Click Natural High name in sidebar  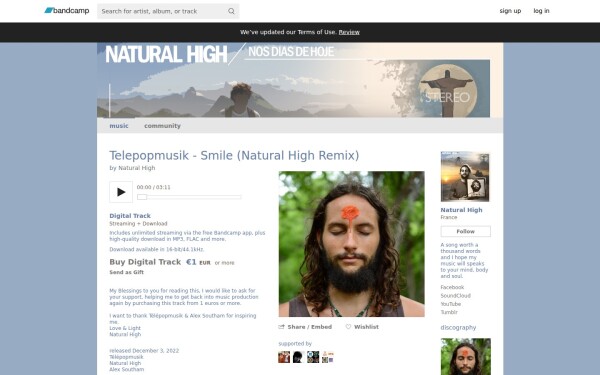(461, 210)
